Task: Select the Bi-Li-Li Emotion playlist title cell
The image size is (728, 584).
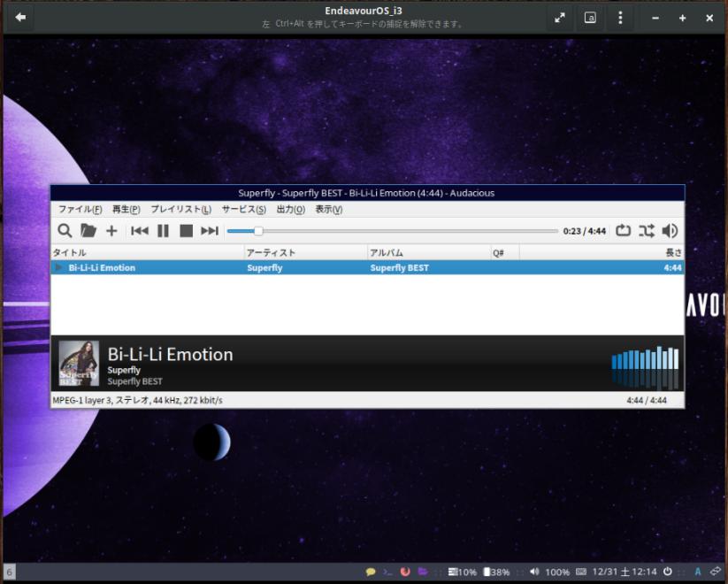Action: pyautogui.click(x=102, y=267)
